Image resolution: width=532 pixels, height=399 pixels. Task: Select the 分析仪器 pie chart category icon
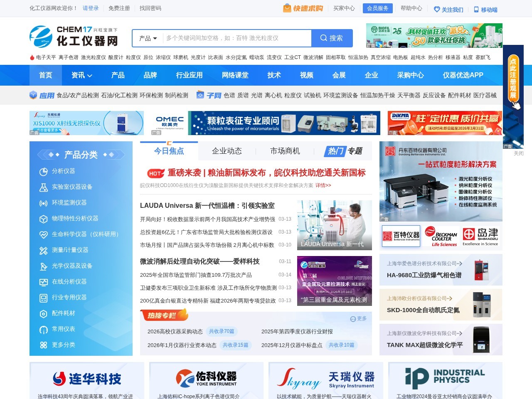click(43, 171)
